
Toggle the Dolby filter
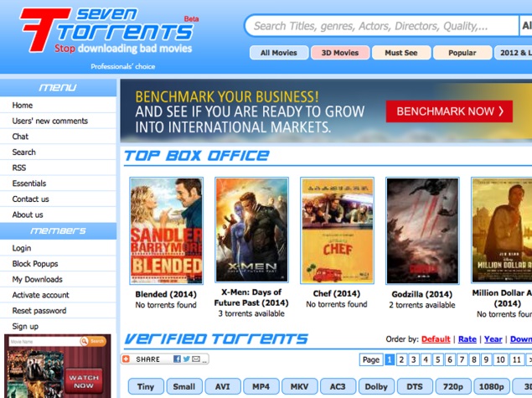(x=376, y=386)
